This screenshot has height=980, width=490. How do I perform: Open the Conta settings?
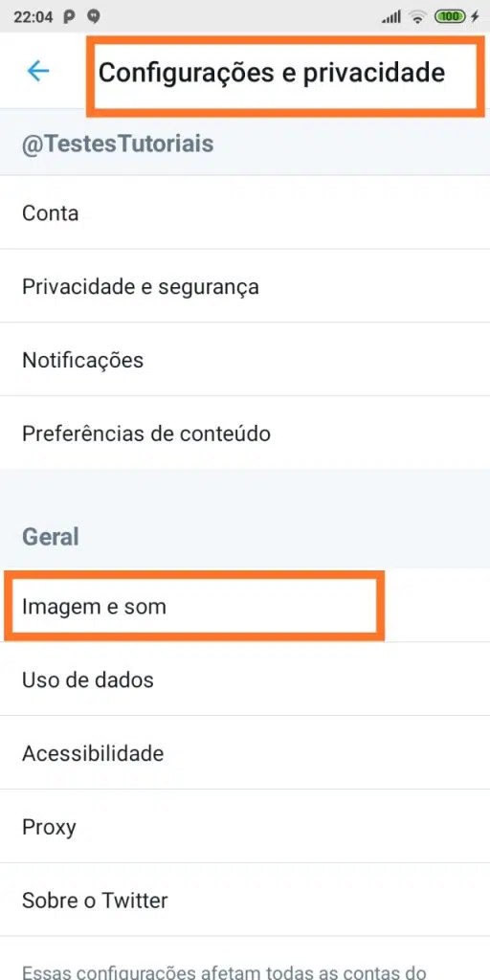[245, 213]
